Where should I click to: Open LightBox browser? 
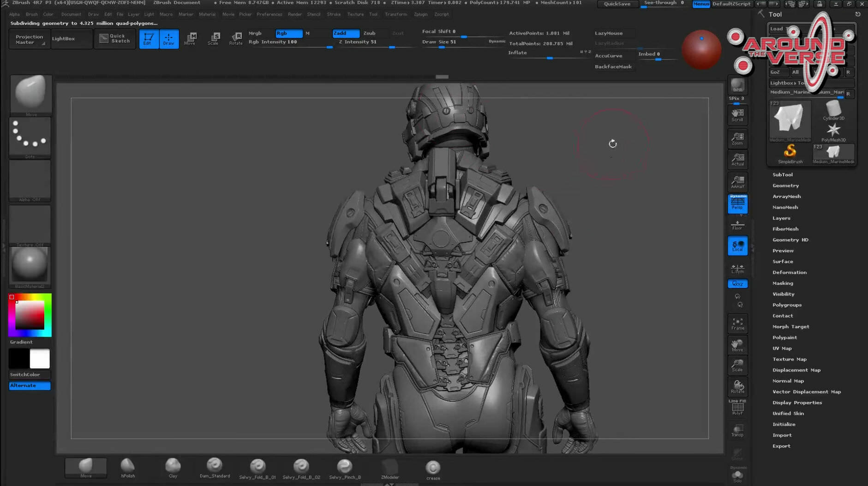(x=63, y=39)
